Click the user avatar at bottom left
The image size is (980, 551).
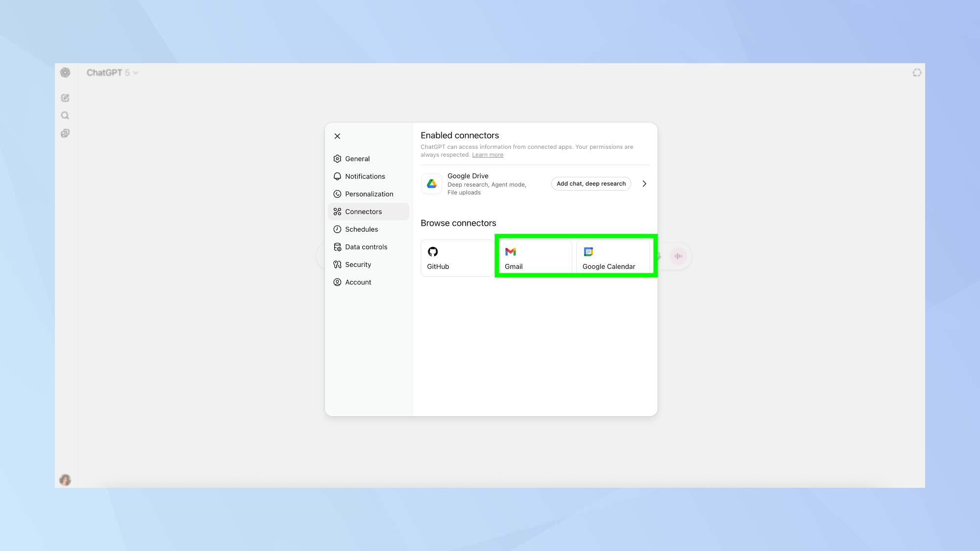65,479
